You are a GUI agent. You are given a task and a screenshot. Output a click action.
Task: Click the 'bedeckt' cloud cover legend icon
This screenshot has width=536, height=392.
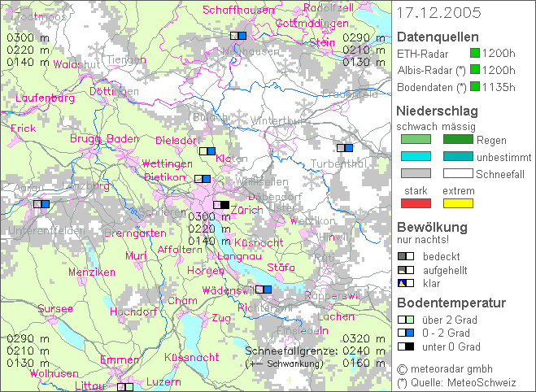406,255
